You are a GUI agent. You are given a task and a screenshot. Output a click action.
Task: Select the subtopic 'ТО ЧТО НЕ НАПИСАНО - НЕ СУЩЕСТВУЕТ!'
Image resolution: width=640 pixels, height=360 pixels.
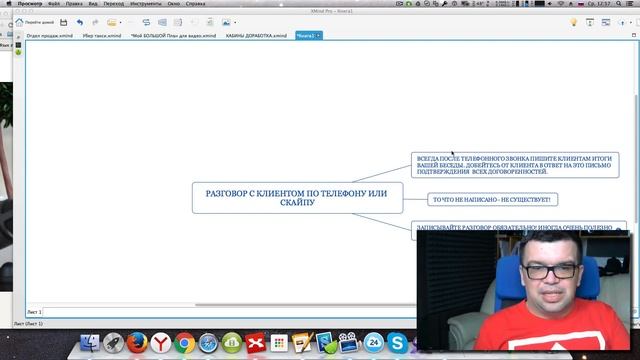coord(492,200)
